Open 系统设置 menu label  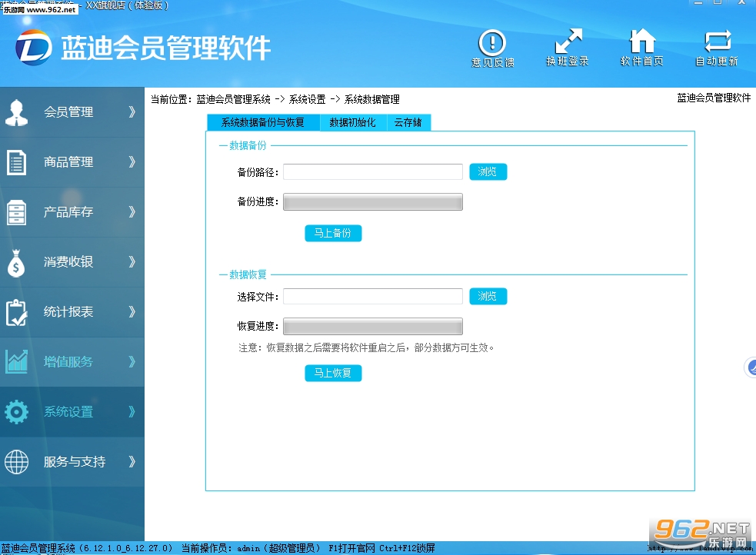coord(68,412)
